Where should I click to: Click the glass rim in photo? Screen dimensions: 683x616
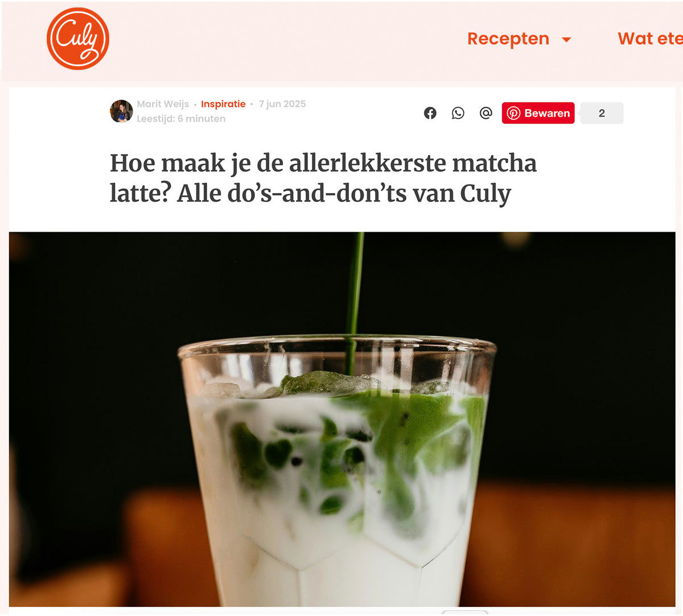[x=337, y=343]
